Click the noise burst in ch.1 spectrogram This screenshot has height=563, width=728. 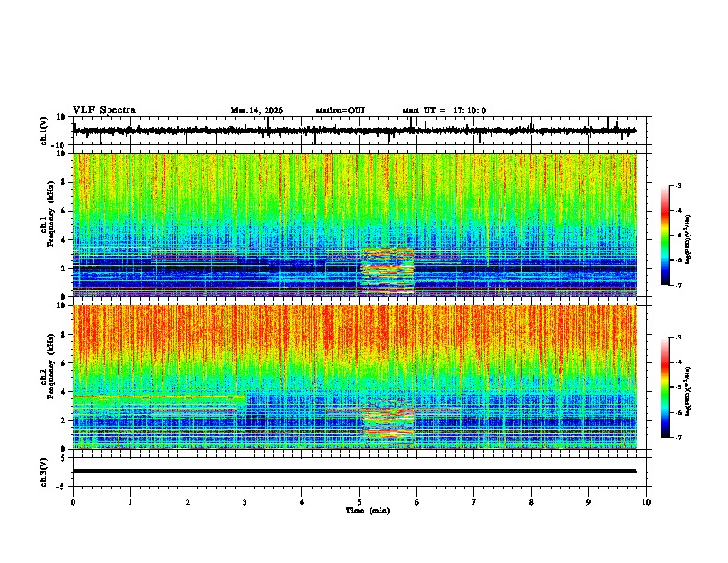[388, 270]
